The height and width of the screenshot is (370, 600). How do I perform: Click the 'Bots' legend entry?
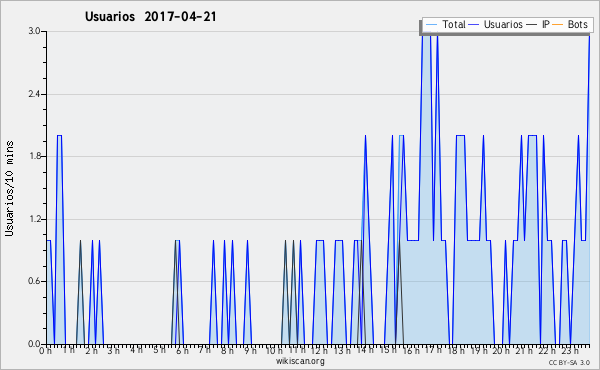tap(577, 24)
